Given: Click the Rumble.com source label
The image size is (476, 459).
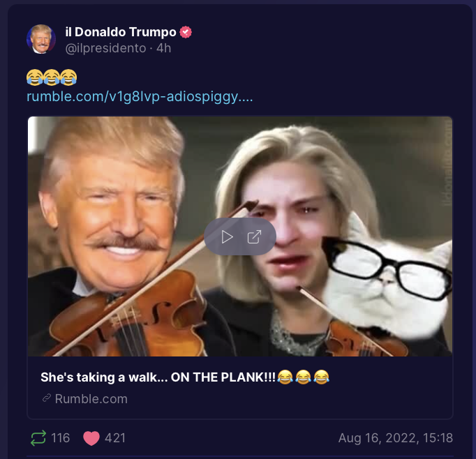Looking at the screenshot, I should point(91,398).
